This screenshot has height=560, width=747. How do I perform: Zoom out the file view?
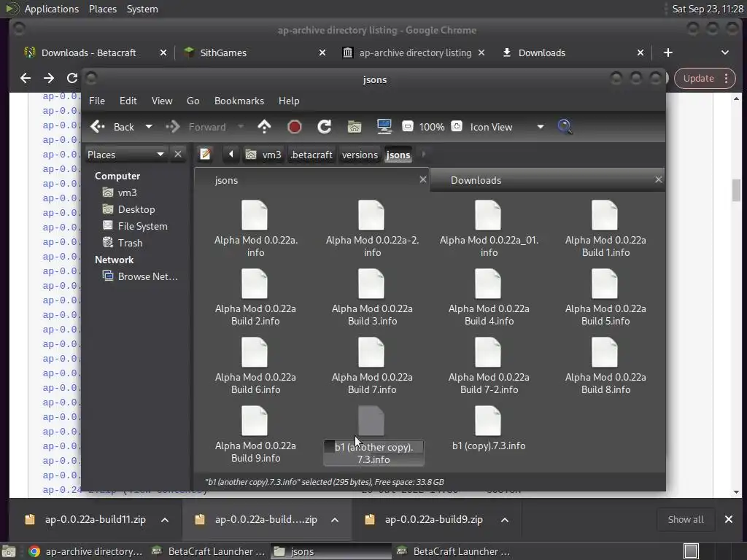407,126
